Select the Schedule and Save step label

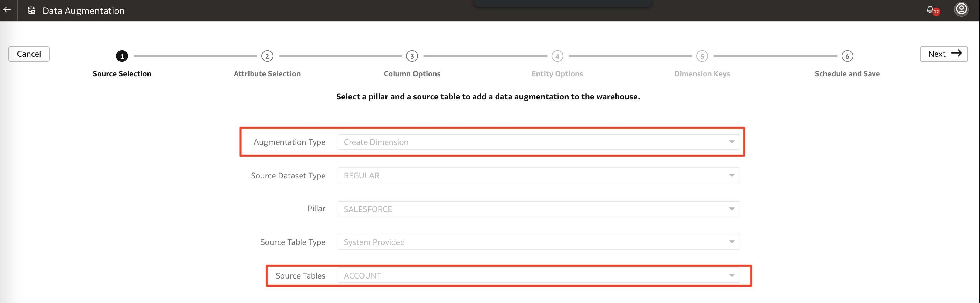(847, 74)
